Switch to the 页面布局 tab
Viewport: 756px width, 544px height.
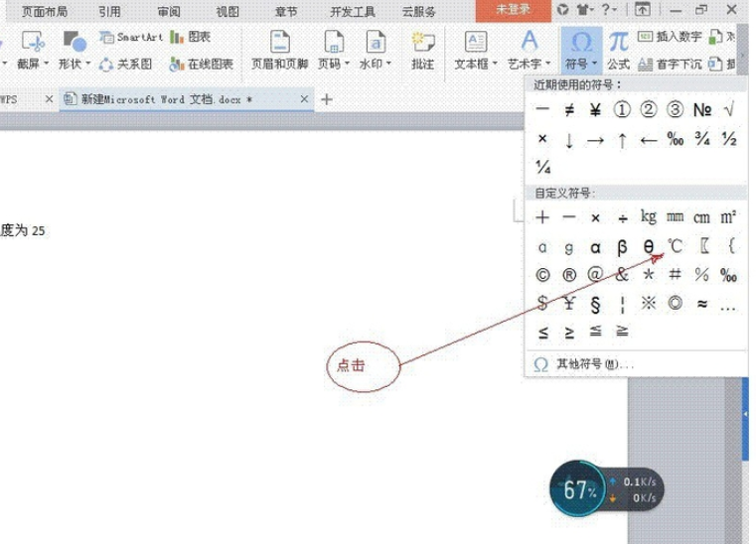point(45,11)
